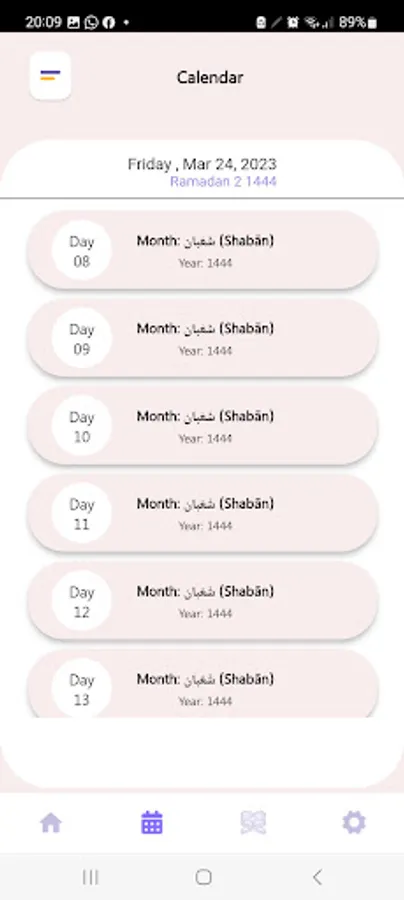Tap the Friday, Mar 24, 2023 date
This screenshot has width=404, height=900.
pos(202,164)
